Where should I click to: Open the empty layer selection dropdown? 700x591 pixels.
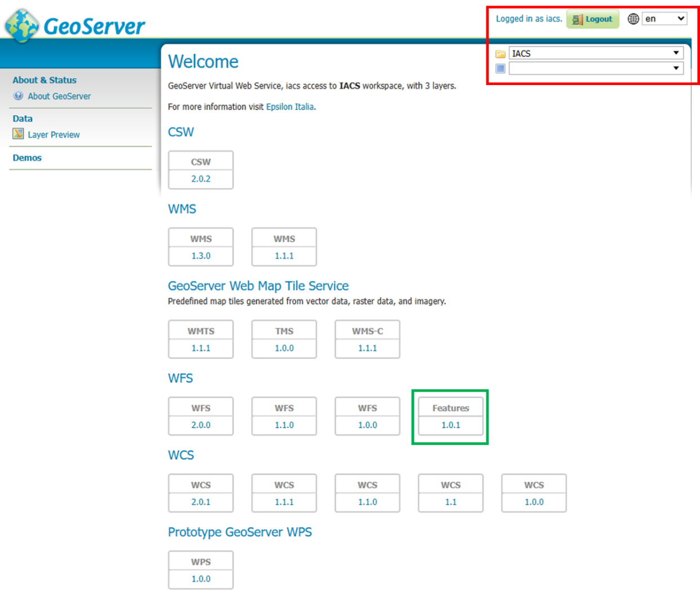point(596,68)
